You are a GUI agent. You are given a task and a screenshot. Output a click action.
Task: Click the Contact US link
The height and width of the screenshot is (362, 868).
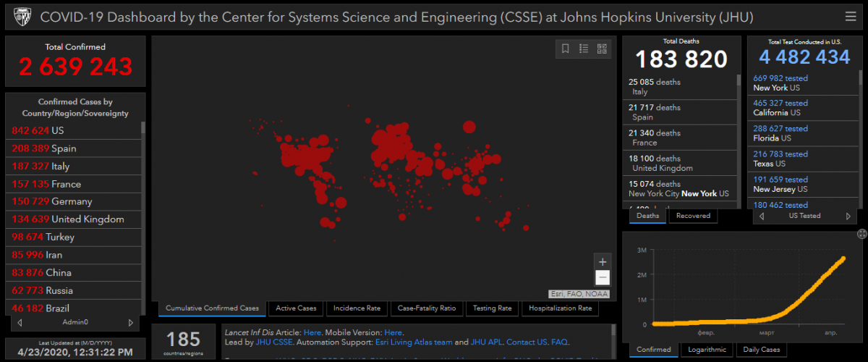tap(527, 342)
